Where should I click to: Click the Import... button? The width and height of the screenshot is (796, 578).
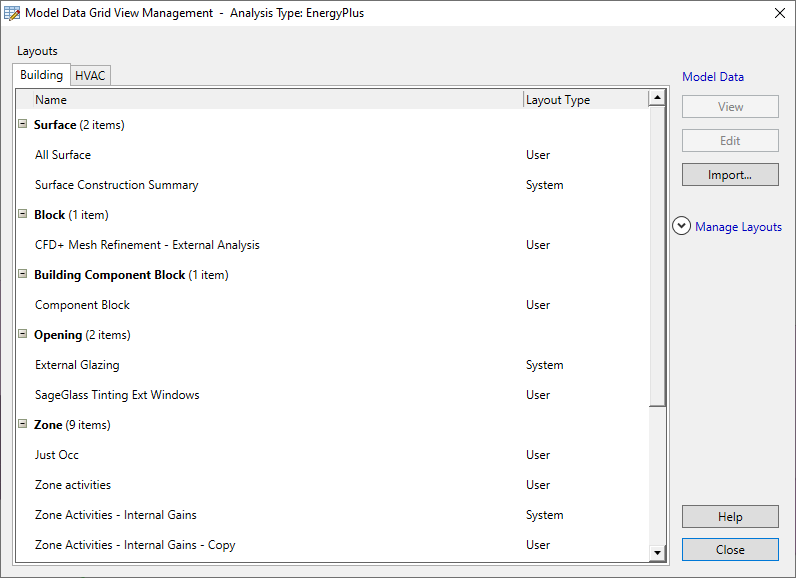point(729,175)
